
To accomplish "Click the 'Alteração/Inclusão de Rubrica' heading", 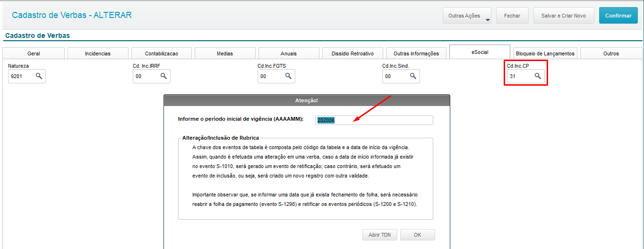I will [221, 138].
